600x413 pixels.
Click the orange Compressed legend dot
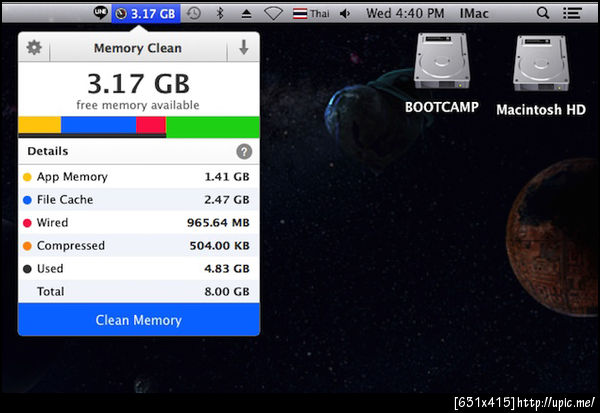[27, 246]
